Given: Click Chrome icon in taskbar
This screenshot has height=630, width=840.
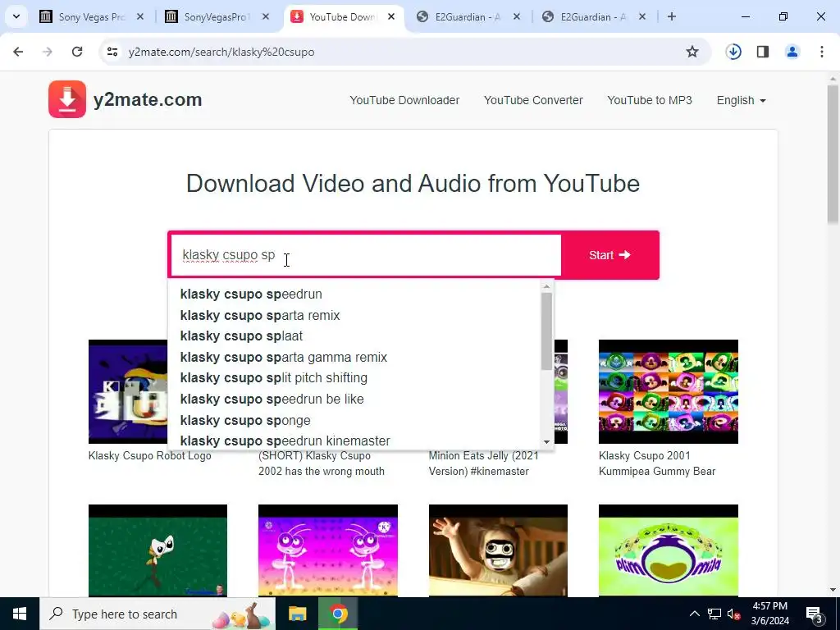Looking at the screenshot, I should click(338, 614).
